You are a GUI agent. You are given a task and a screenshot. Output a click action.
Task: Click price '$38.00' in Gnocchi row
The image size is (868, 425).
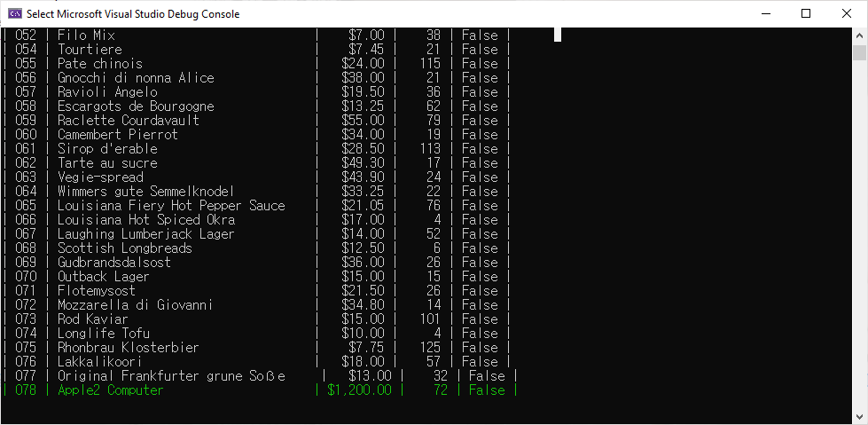[x=364, y=78]
